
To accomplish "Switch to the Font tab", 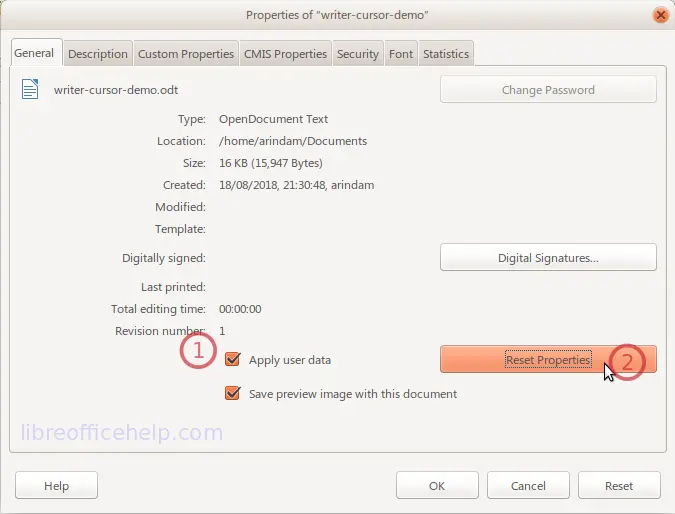I will tap(401, 54).
